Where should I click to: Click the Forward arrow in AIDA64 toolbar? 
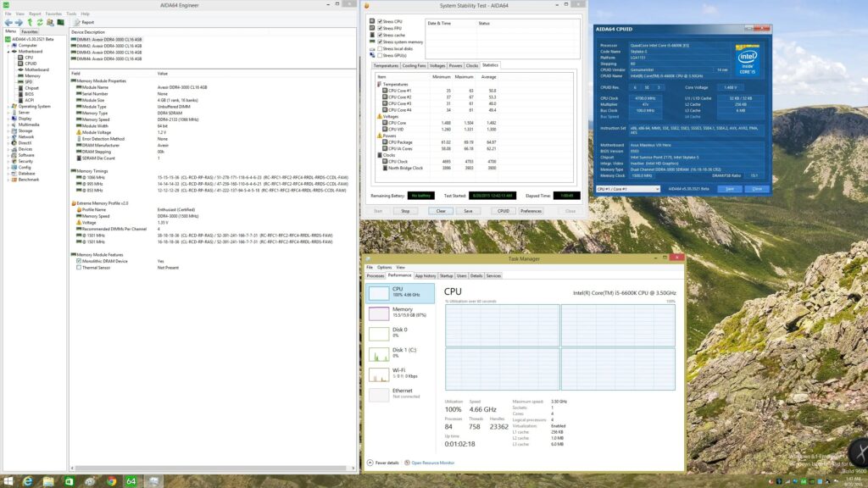(x=19, y=22)
